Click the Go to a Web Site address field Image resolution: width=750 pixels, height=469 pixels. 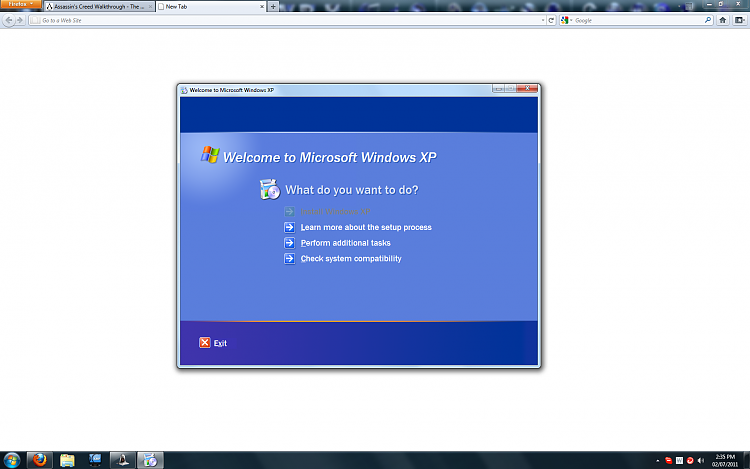click(x=287, y=20)
